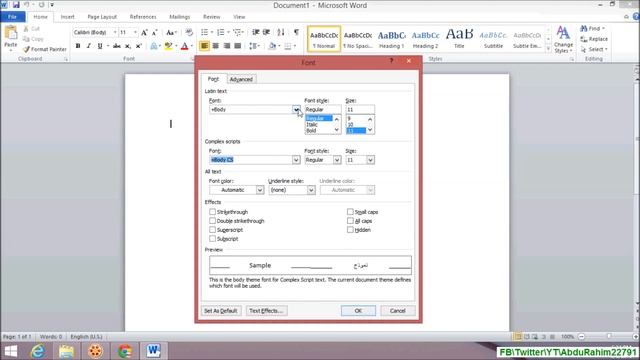The image size is (640, 360).
Task: Open File Explorer from the taskbar
Action: (x=66, y=351)
